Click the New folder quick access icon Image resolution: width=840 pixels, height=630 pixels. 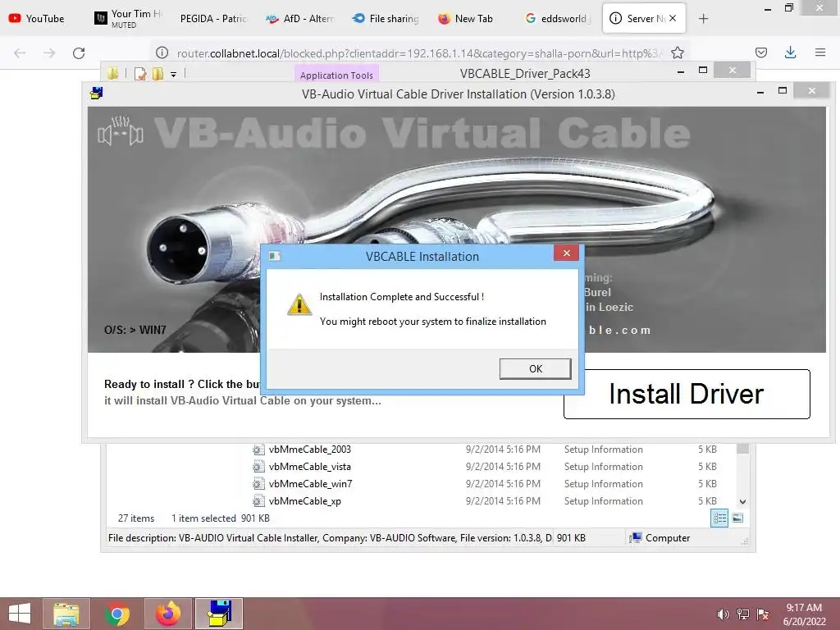pos(157,74)
